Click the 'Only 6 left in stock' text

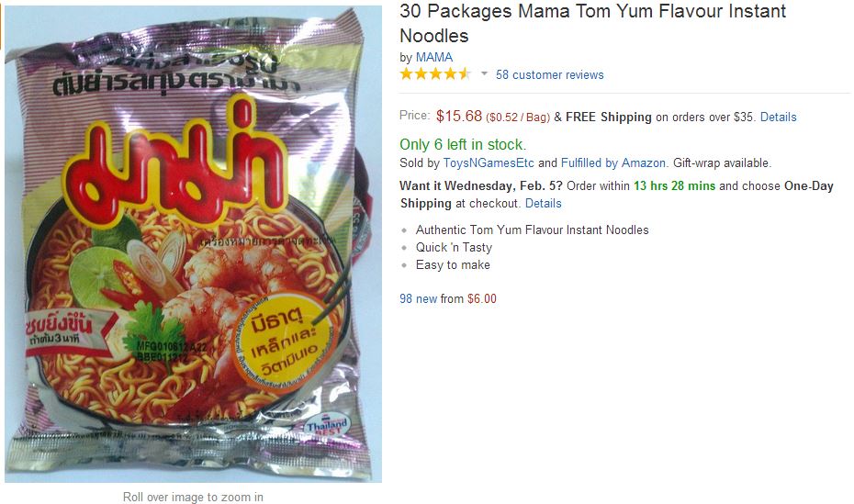point(463,145)
